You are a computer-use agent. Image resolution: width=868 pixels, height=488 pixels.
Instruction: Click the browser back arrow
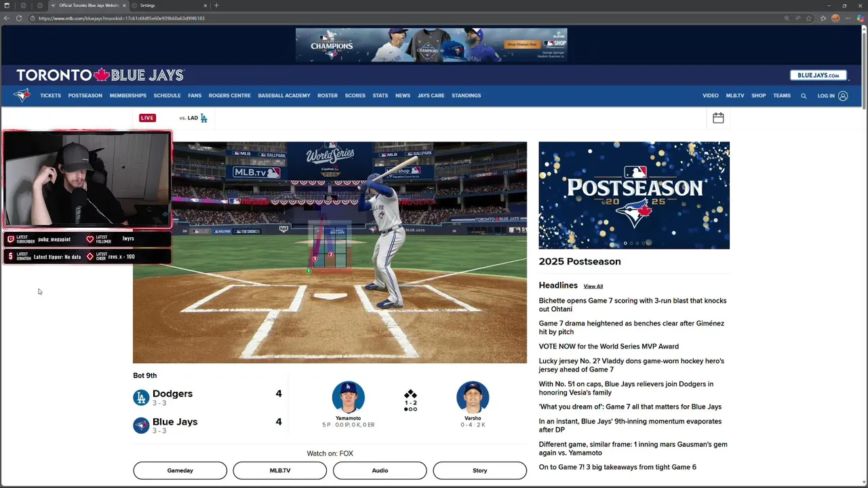pyautogui.click(x=7, y=18)
